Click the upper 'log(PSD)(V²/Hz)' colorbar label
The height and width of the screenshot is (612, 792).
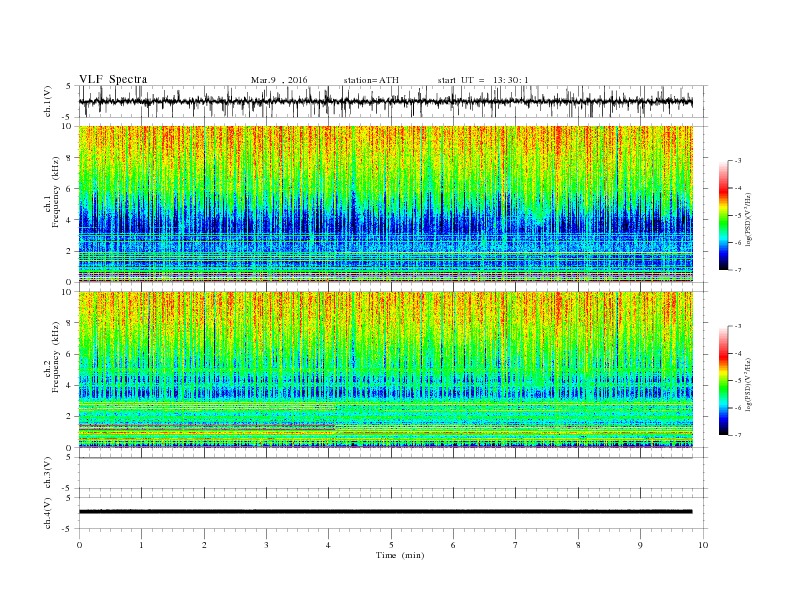[x=748, y=220]
